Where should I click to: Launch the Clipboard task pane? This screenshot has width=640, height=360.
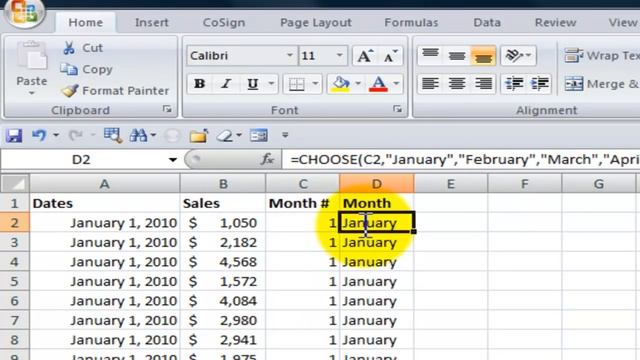[167, 109]
